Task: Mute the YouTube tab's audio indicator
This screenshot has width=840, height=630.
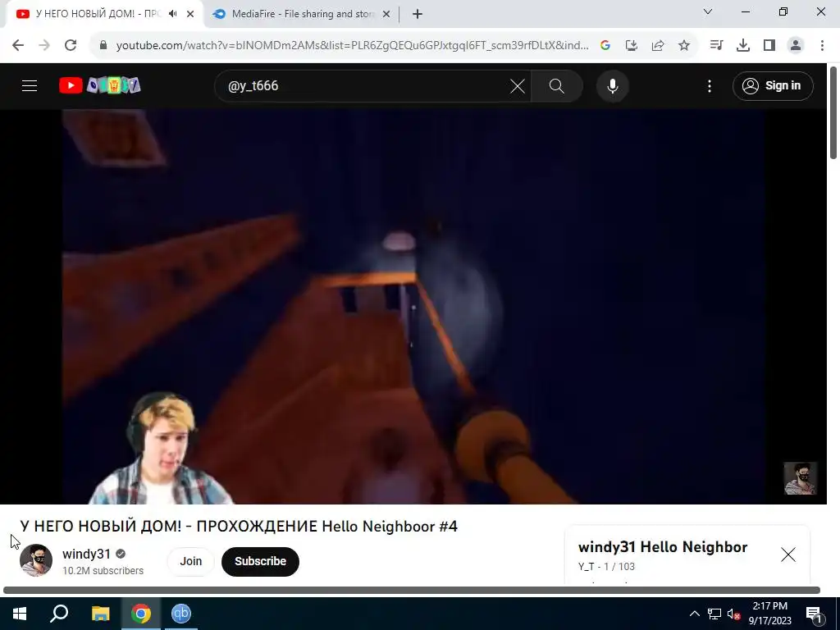Action: 172,14
